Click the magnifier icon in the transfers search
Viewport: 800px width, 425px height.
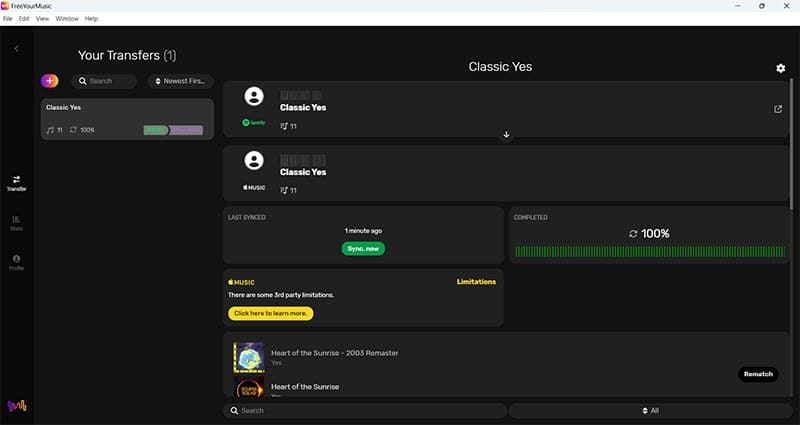click(83, 81)
